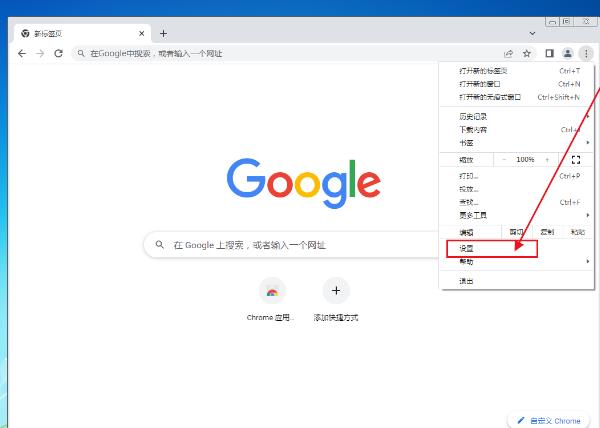Select the 新标签页 tab
The image size is (600, 428).
click(82, 34)
